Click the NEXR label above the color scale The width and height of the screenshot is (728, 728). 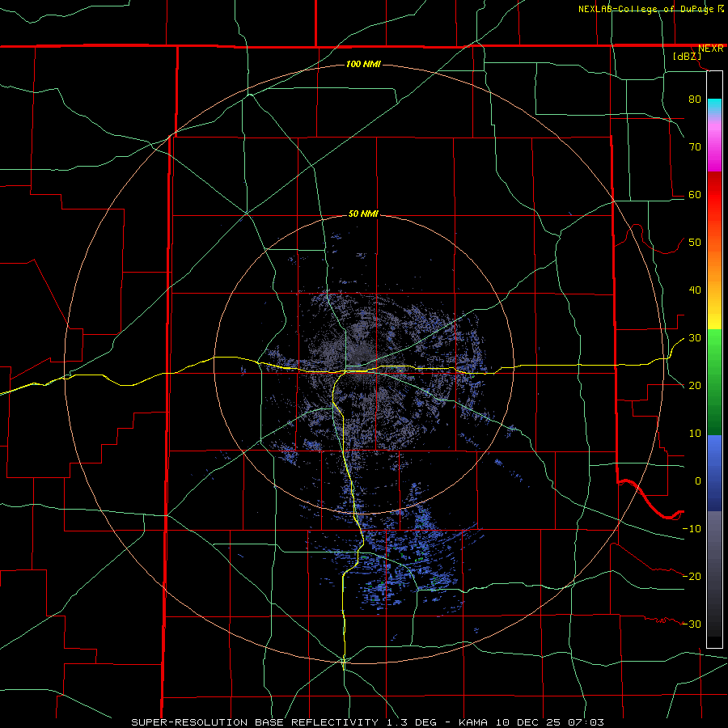click(710, 49)
